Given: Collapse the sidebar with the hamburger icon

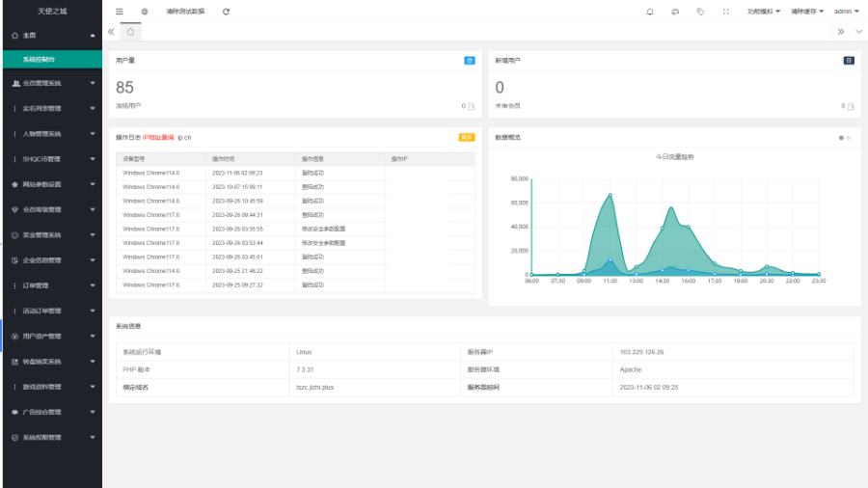Looking at the screenshot, I should coord(119,12).
